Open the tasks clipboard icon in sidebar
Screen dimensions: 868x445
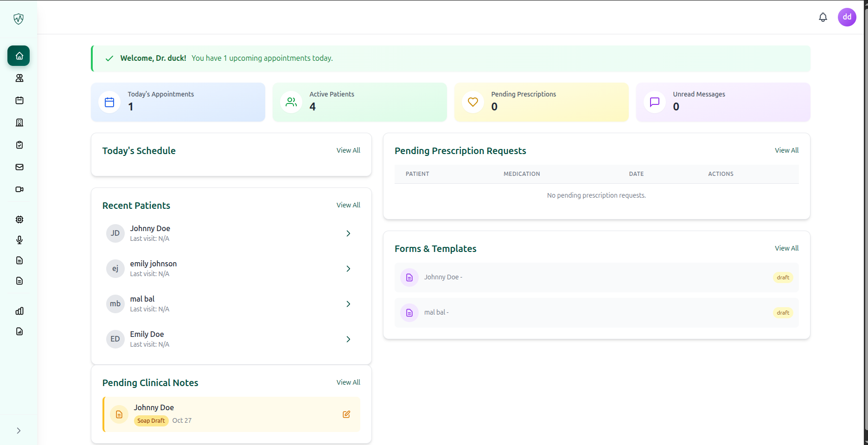(19, 145)
